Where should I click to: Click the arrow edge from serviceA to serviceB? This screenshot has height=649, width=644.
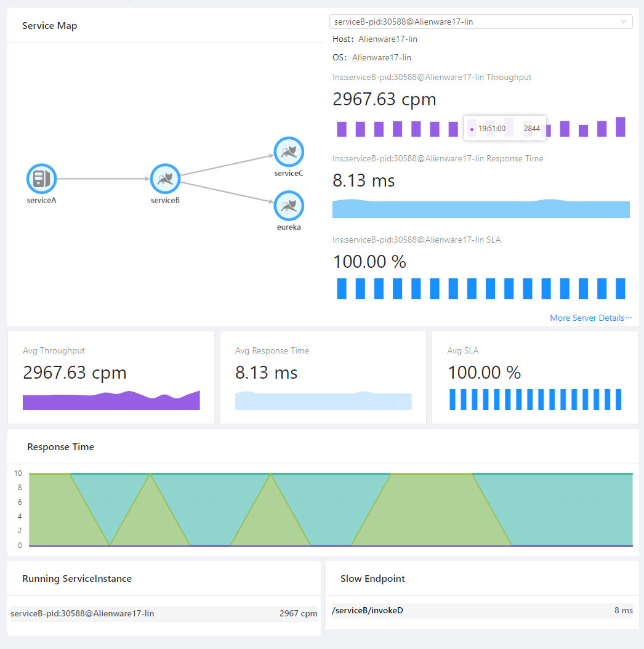point(103,179)
